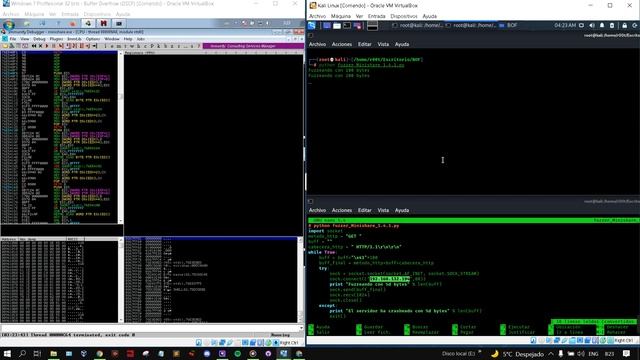Click the Immunity command input bar
The height and width of the screenshot is (360, 640).
[x=151, y=328]
